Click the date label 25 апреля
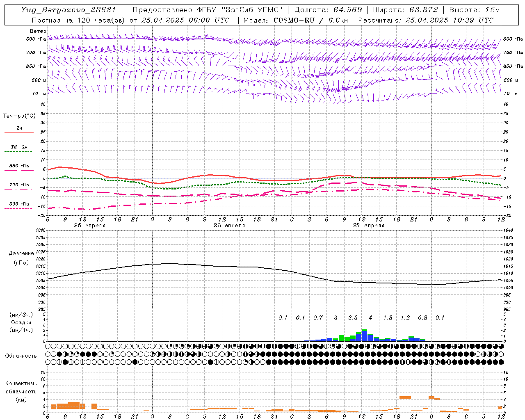525x420 pixels. pos(90,226)
